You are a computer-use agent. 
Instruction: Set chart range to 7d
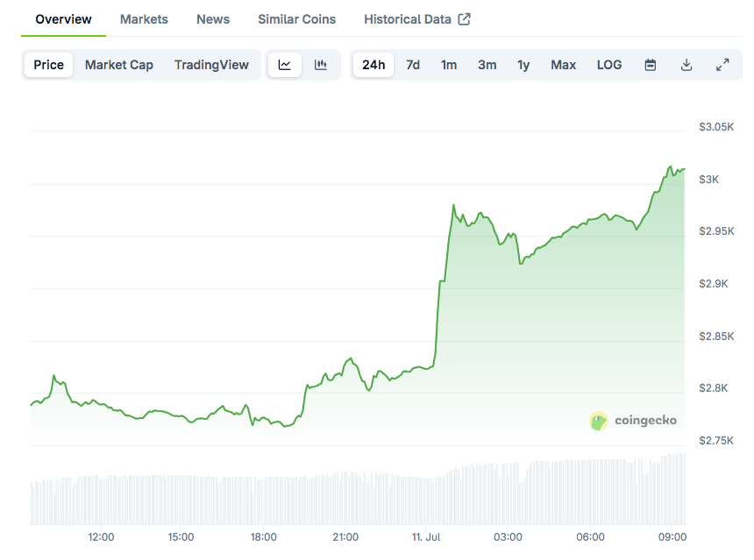pyautogui.click(x=413, y=65)
